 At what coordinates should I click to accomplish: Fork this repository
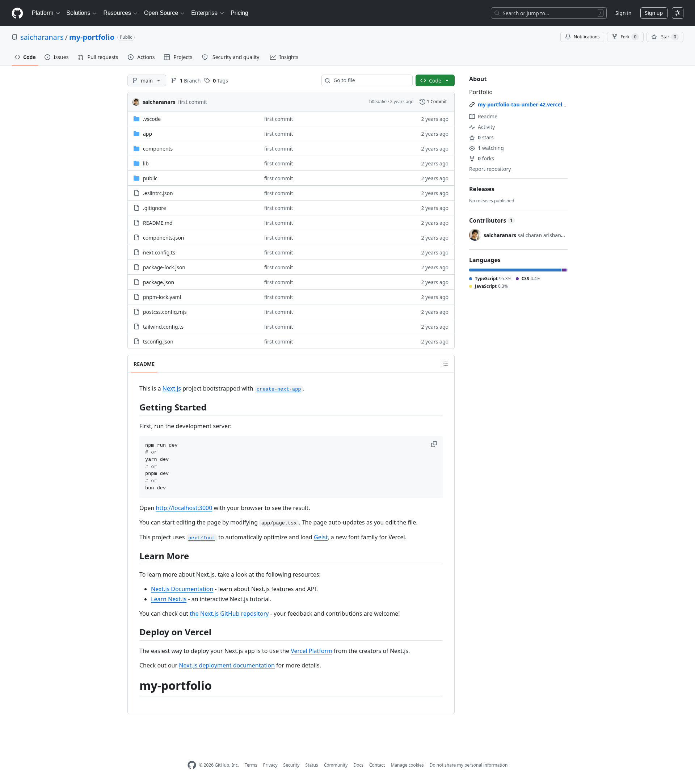625,37
